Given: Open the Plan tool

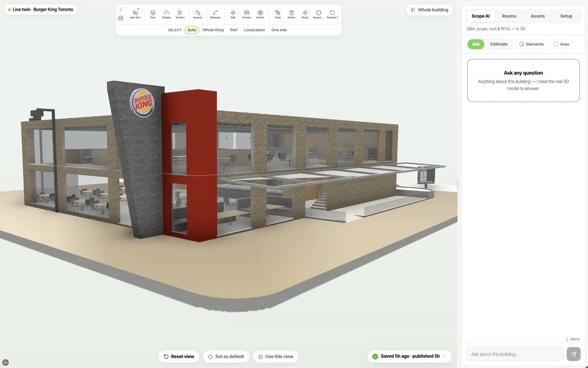Looking at the screenshot, I should point(153,14).
